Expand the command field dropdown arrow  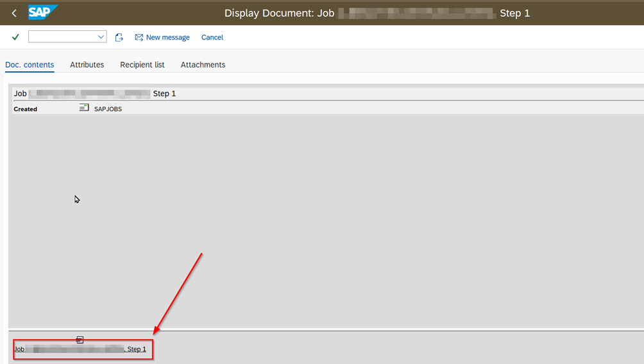tap(101, 37)
